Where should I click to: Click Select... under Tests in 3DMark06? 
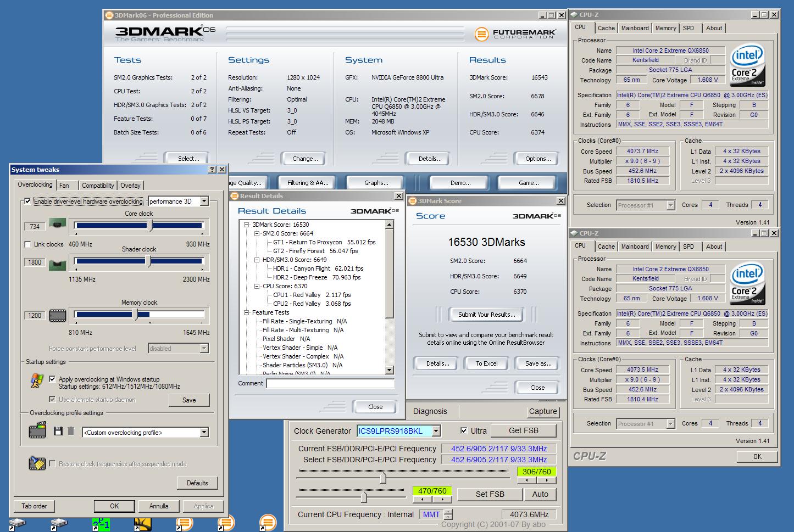coord(188,159)
